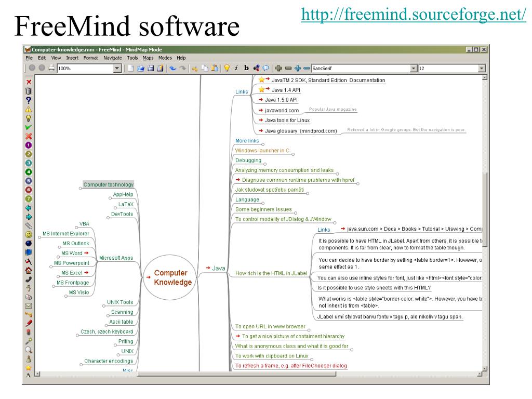
Task: Follow the Java tools for Linux link
Action: tap(287, 120)
